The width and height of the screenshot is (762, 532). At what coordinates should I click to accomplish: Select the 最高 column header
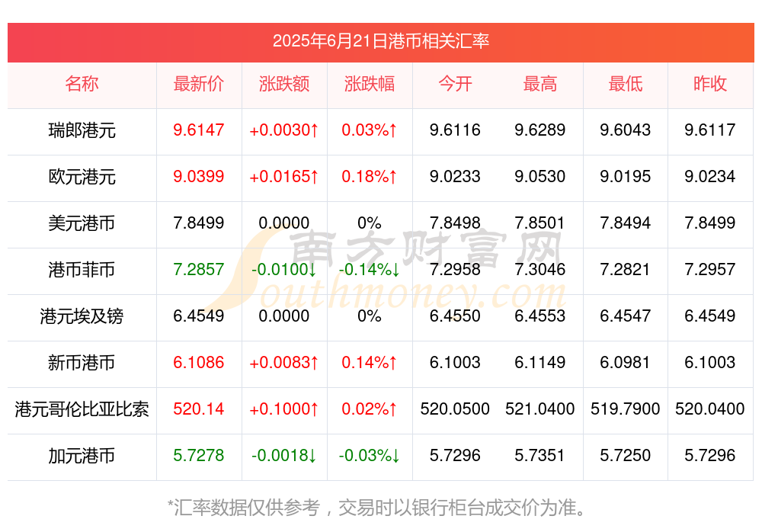point(540,84)
